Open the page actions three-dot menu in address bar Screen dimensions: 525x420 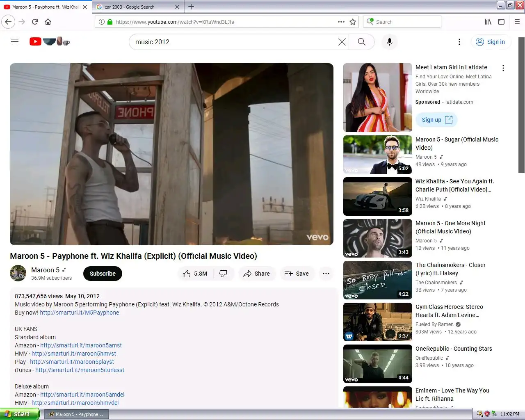tap(341, 22)
